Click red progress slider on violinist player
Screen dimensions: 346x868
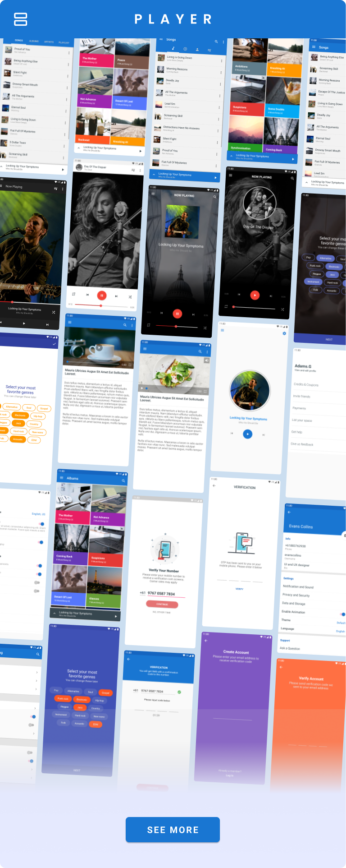[x=101, y=305]
